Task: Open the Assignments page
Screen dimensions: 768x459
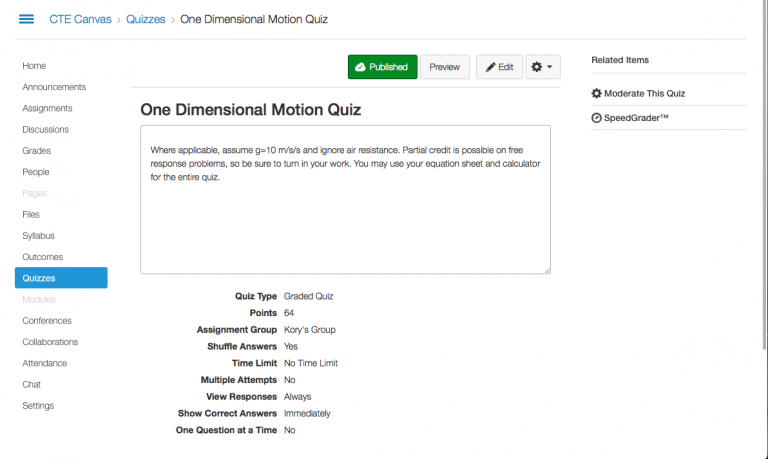Action: coord(47,108)
